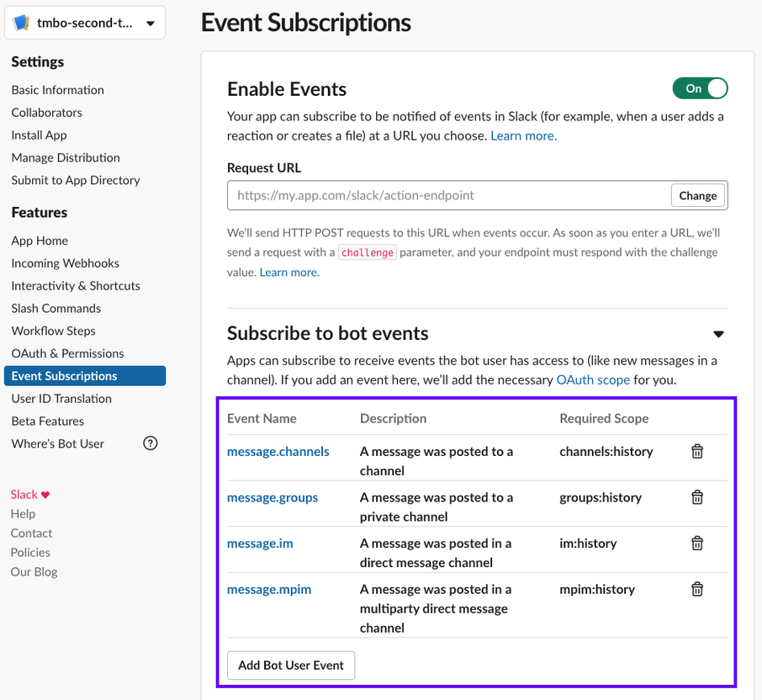
Task: Turn off the Enable Events toggle
Action: tap(700, 87)
